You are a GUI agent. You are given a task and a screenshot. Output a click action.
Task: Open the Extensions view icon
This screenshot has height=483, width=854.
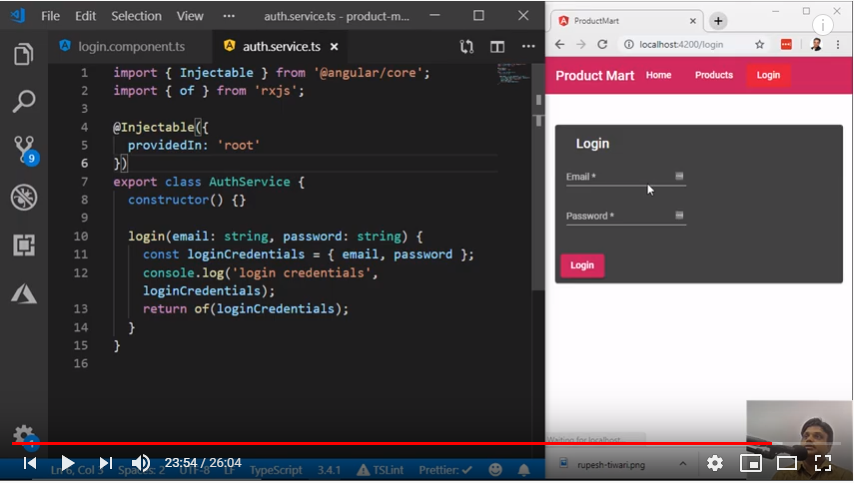(x=24, y=245)
